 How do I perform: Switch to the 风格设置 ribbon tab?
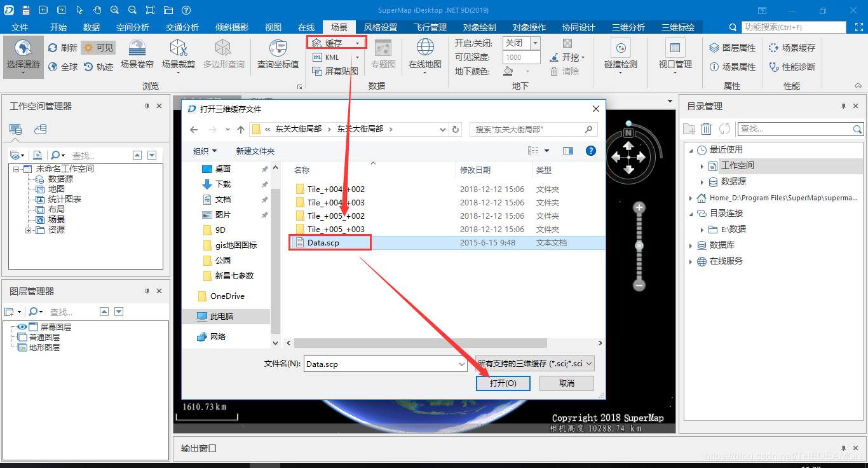point(381,27)
